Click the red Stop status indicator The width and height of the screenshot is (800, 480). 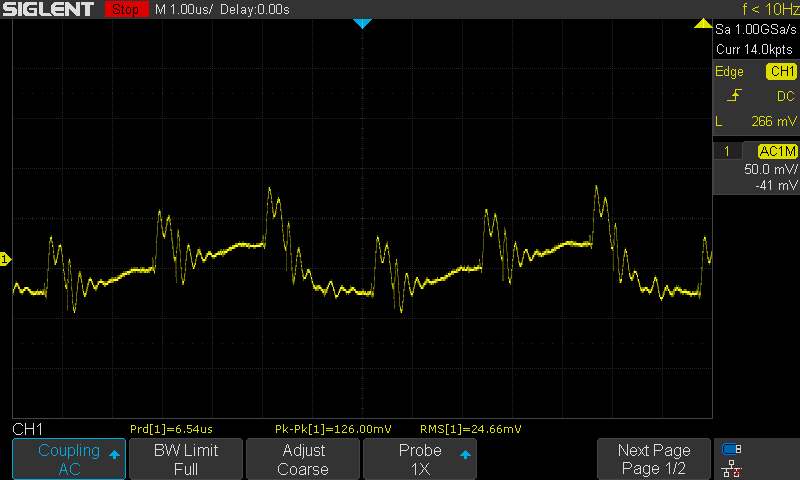tap(126, 9)
